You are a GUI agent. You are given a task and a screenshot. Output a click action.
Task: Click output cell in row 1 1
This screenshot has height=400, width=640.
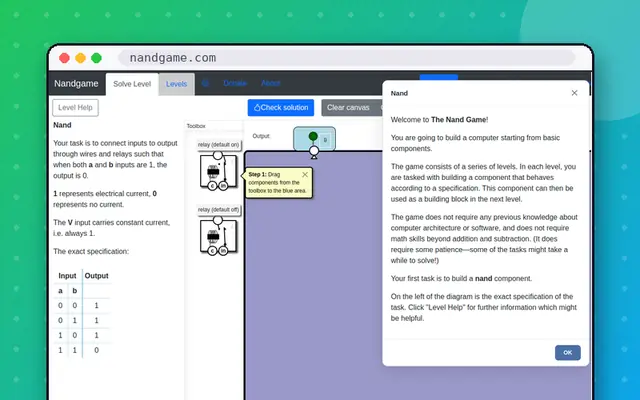point(96,350)
